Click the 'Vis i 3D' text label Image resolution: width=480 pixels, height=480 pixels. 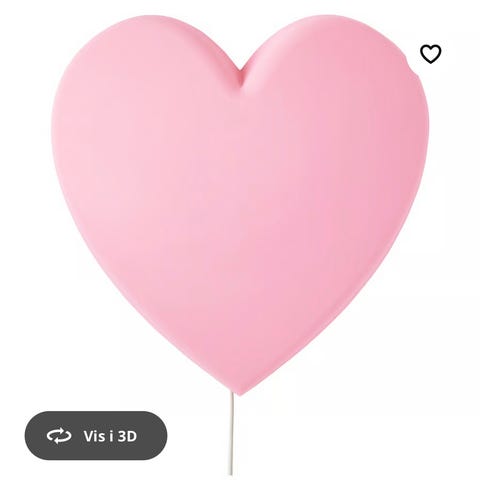point(110,436)
